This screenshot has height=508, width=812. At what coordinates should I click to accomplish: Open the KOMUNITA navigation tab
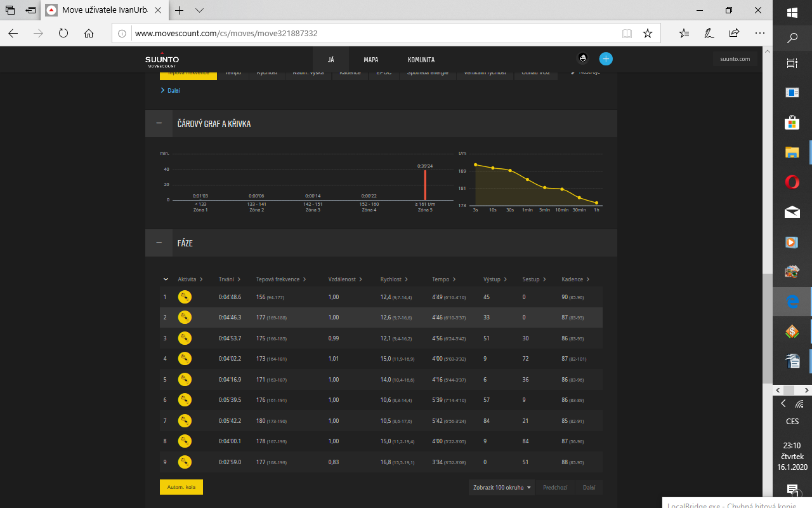point(421,60)
